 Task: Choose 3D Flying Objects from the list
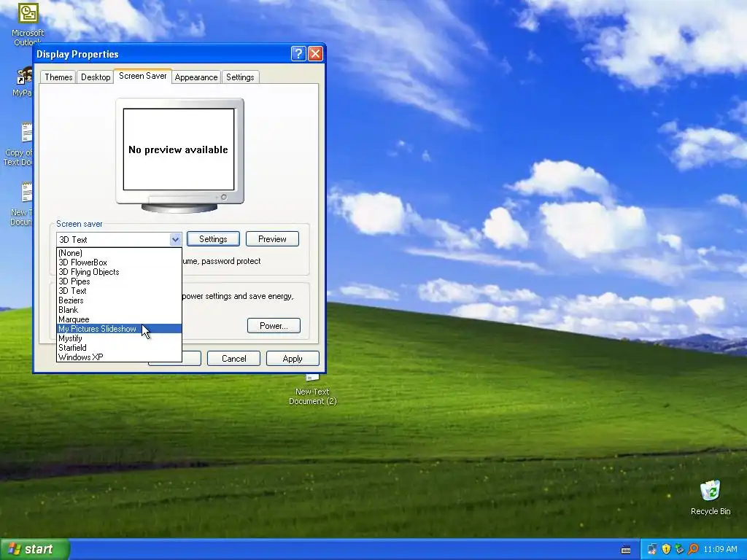(x=119, y=272)
